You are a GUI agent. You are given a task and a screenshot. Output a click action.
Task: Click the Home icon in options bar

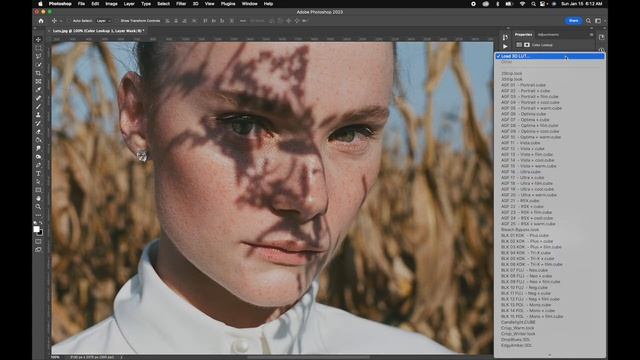click(41, 20)
